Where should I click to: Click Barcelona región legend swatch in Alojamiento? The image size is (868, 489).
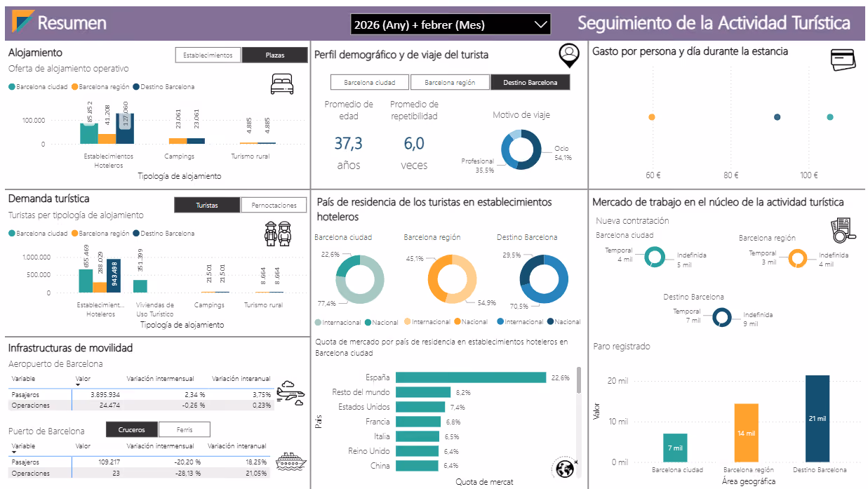point(75,87)
